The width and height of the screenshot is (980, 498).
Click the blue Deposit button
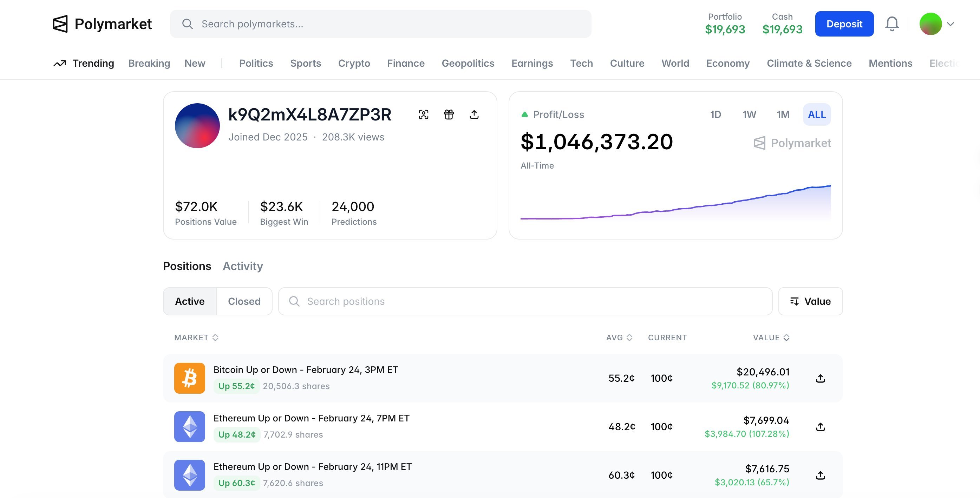click(844, 24)
